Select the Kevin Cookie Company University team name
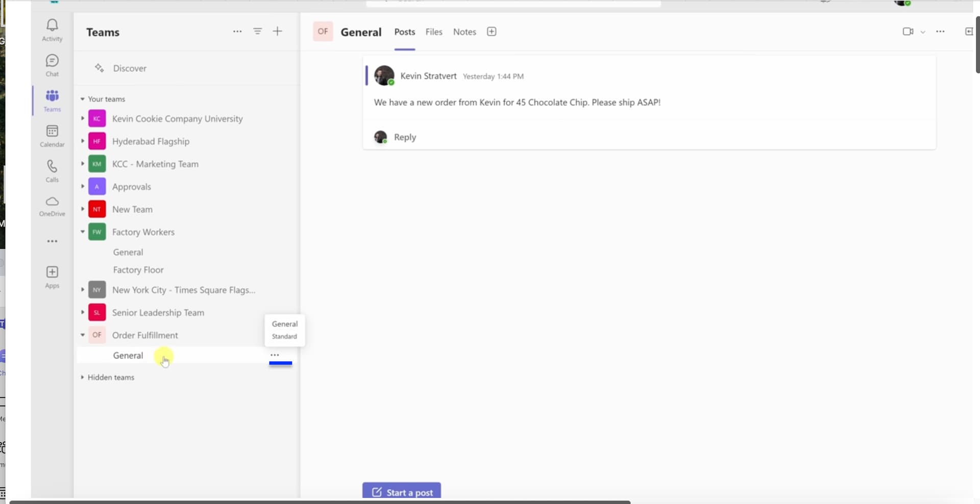The height and width of the screenshot is (504, 980). point(178,119)
